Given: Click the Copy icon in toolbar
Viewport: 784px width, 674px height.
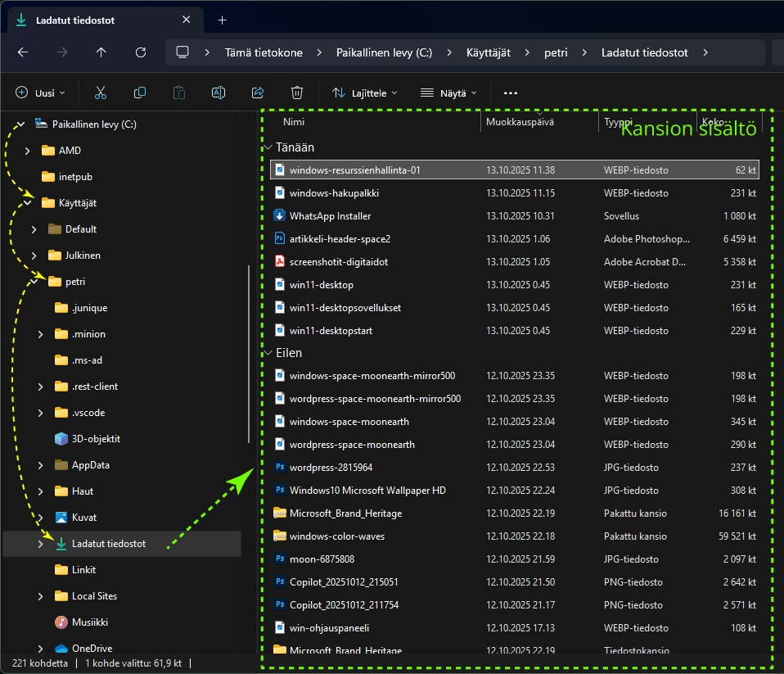Looking at the screenshot, I should tap(140, 93).
